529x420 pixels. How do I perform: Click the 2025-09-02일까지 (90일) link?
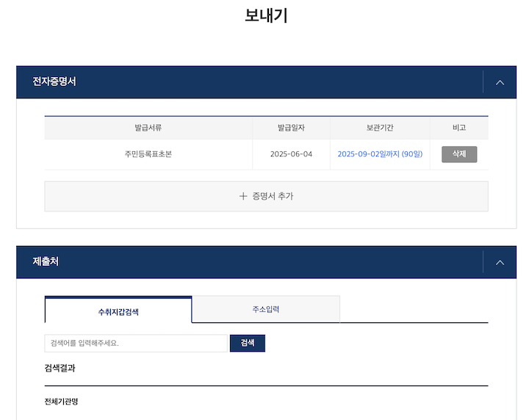[x=380, y=154]
